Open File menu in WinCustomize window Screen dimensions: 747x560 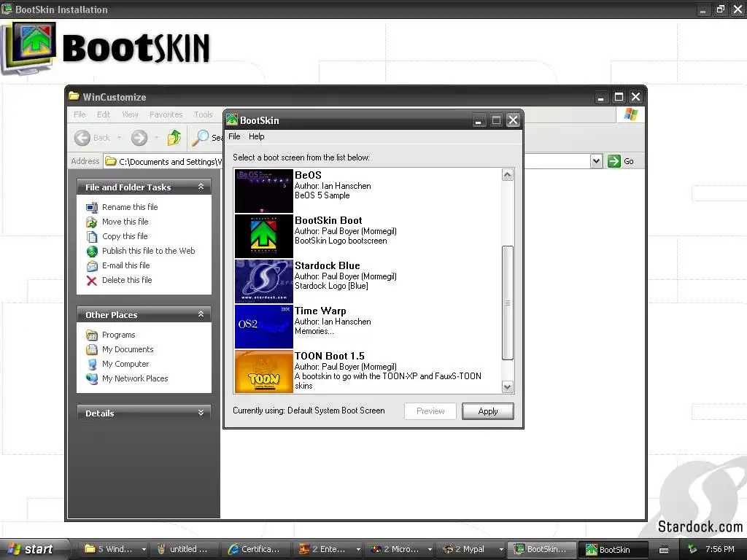80,114
